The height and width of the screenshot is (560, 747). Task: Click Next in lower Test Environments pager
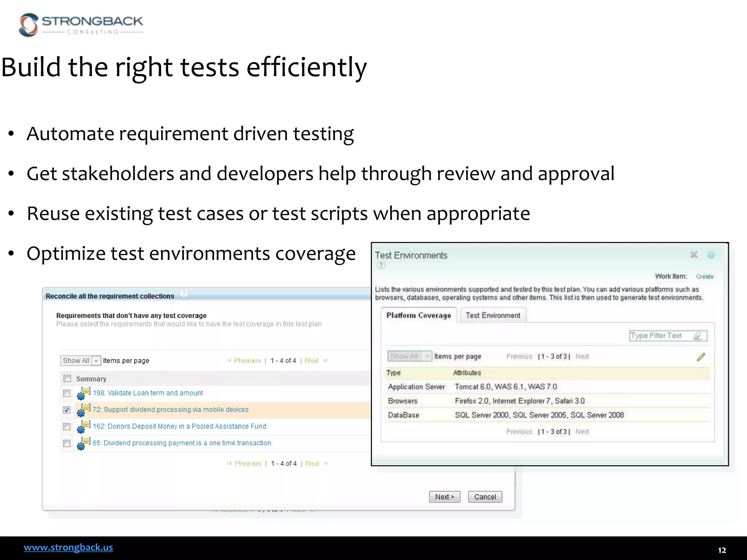click(582, 432)
